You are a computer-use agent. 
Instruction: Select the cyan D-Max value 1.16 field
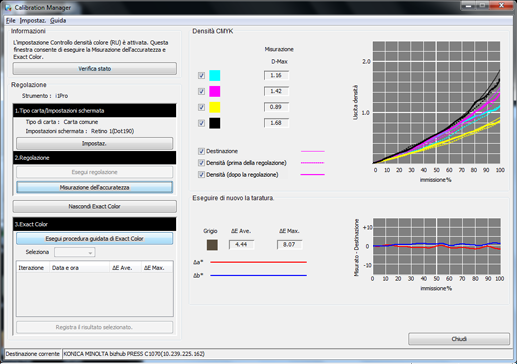(276, 75)
